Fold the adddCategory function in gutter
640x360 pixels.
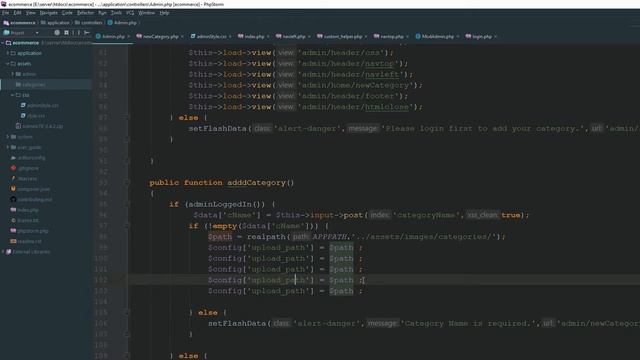point(127,182)
